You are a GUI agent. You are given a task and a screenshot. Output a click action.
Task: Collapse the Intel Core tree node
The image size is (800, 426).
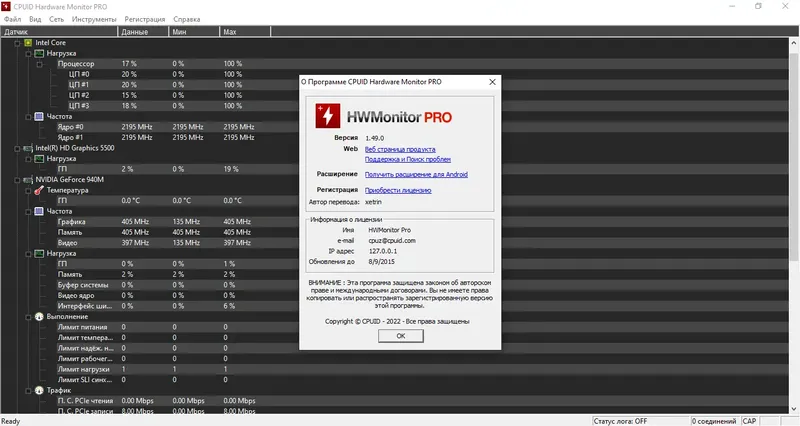point(17,43)
